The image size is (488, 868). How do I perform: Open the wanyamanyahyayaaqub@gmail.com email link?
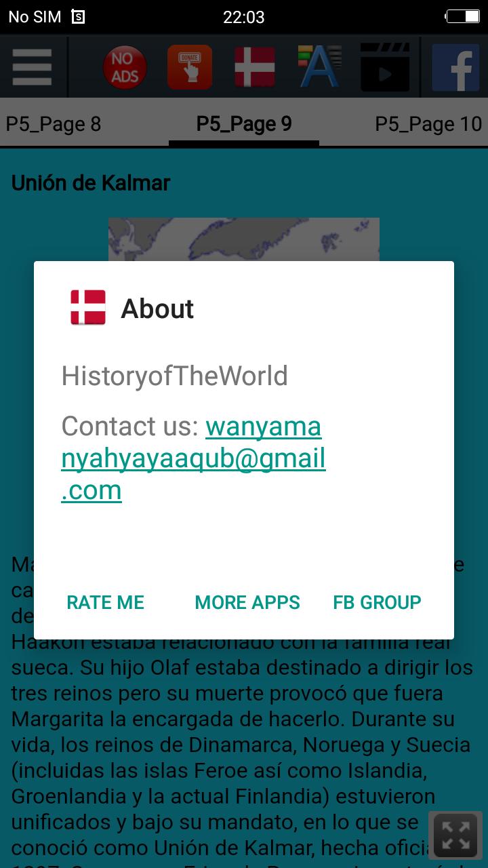pos(193,458)
